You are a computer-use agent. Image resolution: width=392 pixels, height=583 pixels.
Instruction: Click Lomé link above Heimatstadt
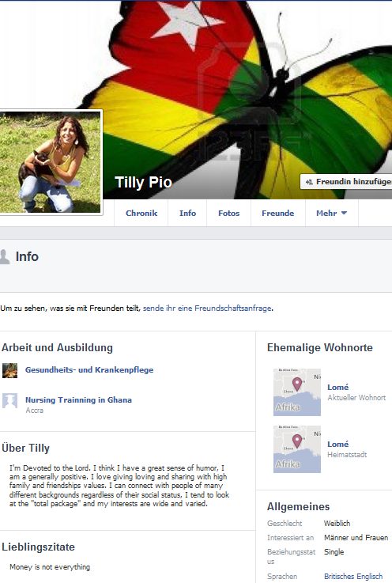pyautogui.click(x=337, y=444)
